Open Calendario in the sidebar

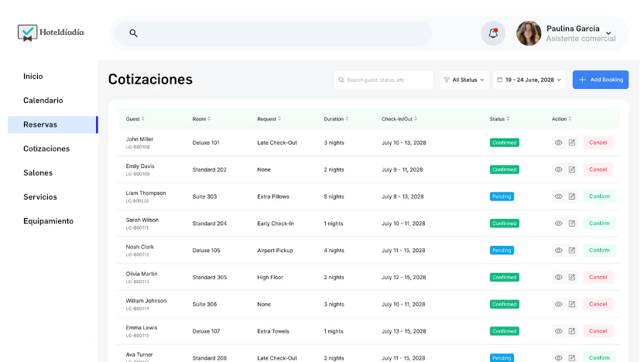43,101
